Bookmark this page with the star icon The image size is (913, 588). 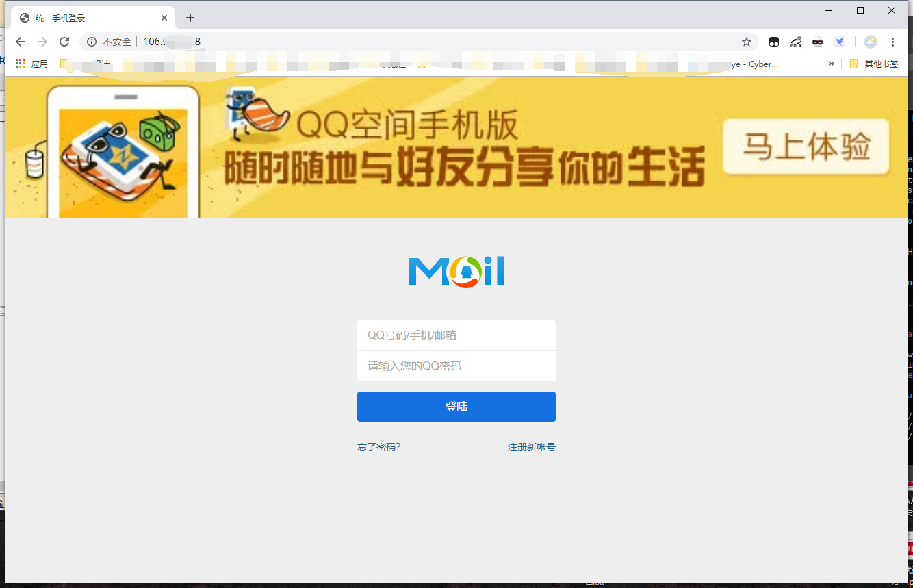(x=747, y=42)
